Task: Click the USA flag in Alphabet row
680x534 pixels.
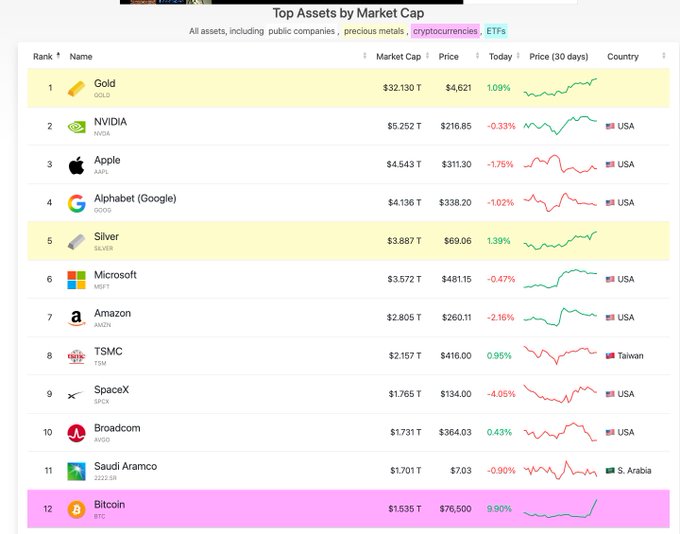Action: (610, 203)
